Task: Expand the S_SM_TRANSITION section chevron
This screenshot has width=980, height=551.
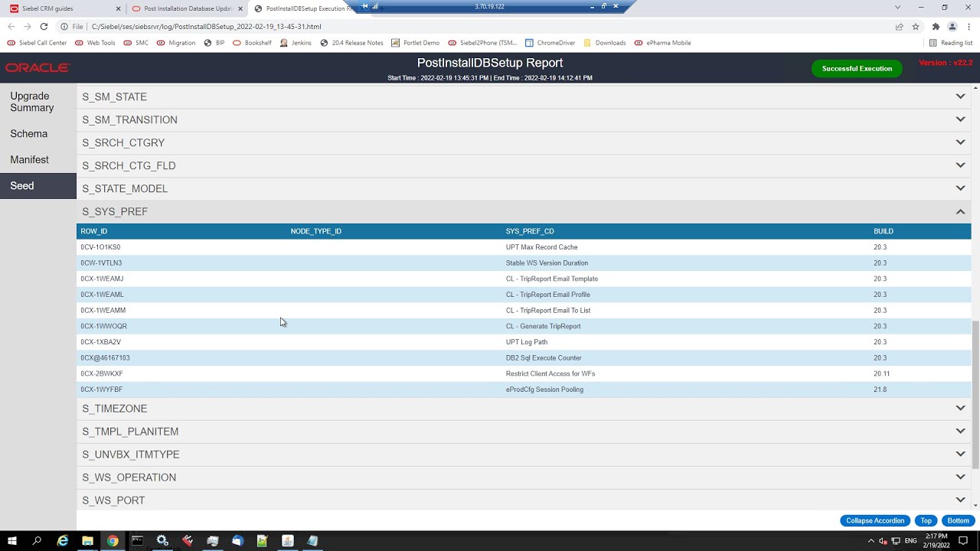Action: pyautogui.click(x=960, y=119)
